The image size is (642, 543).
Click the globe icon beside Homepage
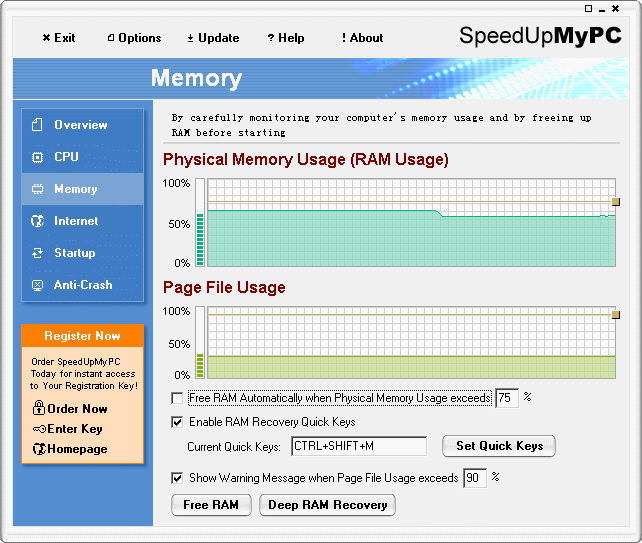pos(39,449)
